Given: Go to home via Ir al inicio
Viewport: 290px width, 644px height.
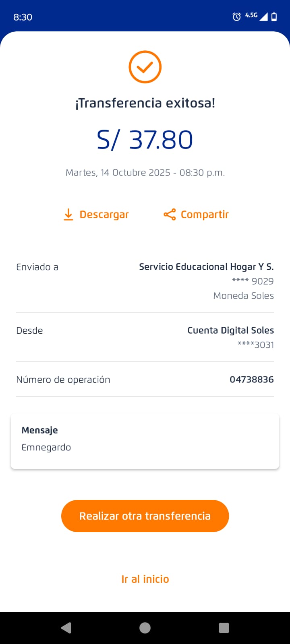Looking at the screenshot, I should pyautogui.click(x=145, y=579).
